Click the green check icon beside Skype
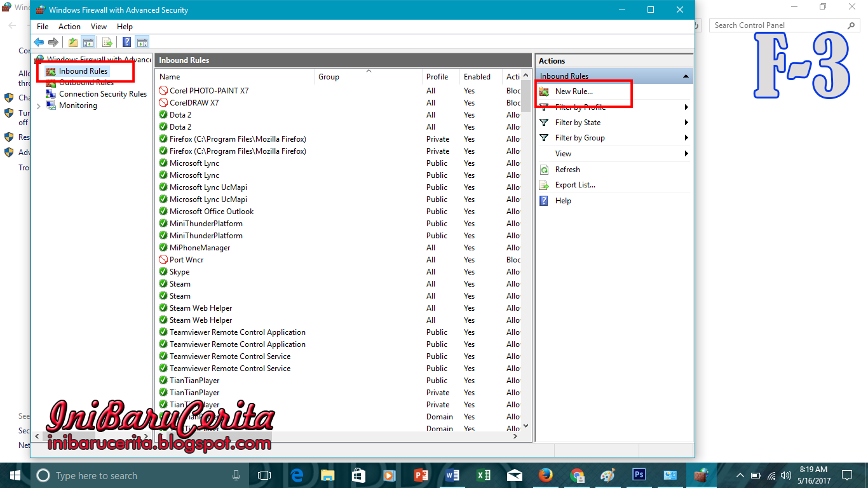The width and height of the screenshot is (868, 488). (163, 272)
